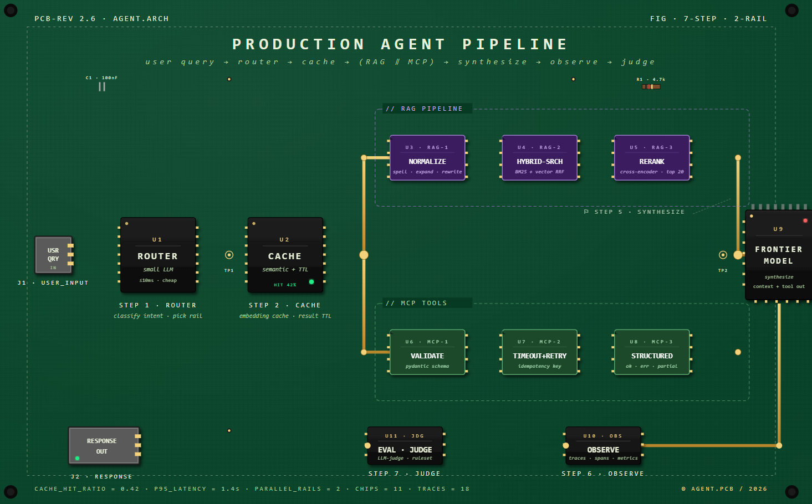The image size is (812, 504).
Task: Click the 'STEP 5 · SYNTHESIZE' flag label
Action: coord(634,212)
